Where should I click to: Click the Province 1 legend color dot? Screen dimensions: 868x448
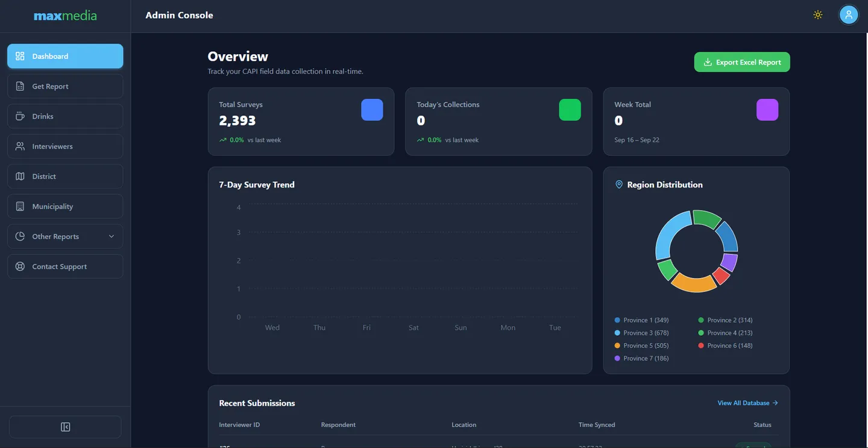point(617,320)
